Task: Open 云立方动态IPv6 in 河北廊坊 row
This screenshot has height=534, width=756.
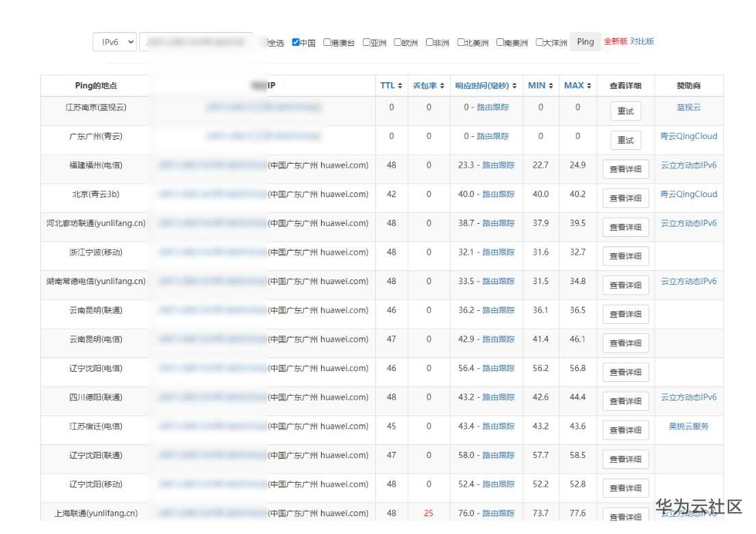Action: 688,223
